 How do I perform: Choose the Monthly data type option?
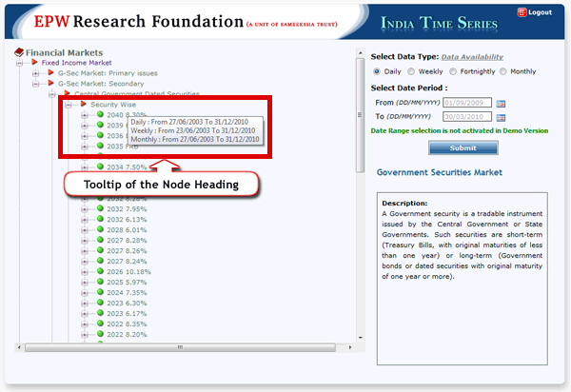tap(503, 71)
